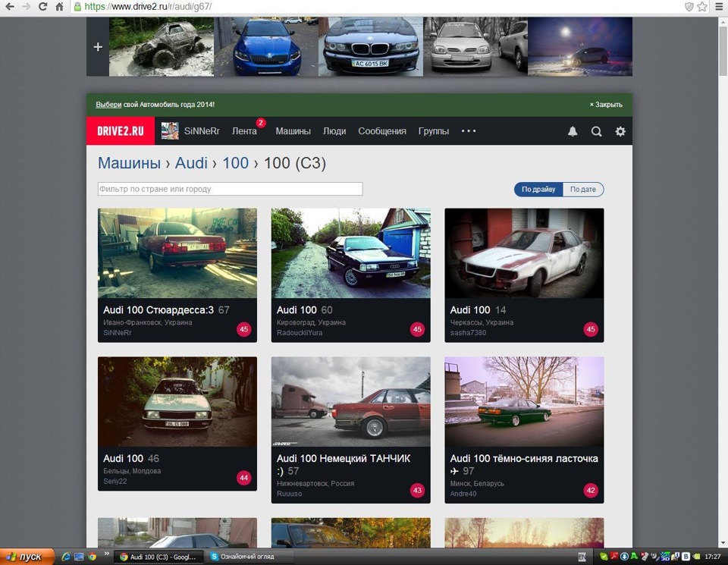Open photo of sasha7380's white Audi

pyautogui.click(x=524, y=253)
